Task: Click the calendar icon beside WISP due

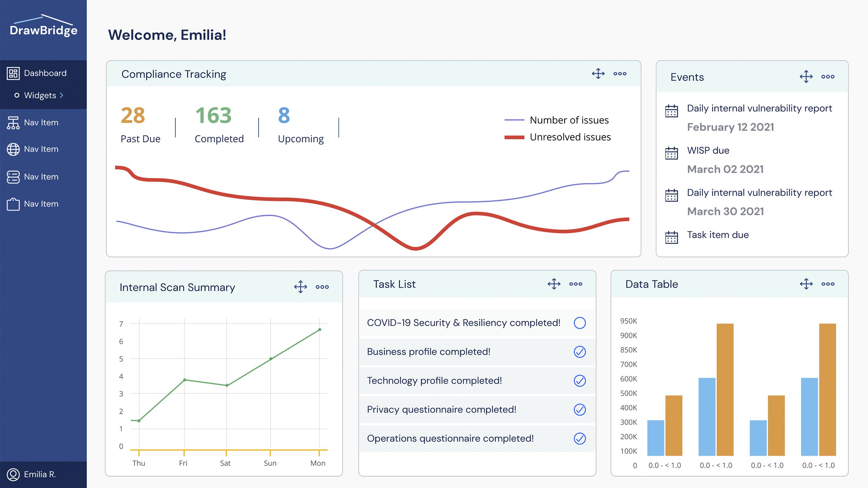Action: coord(671,153)
